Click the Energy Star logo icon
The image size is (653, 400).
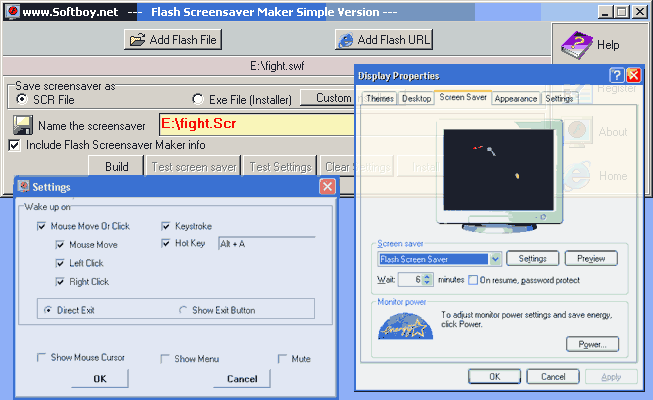403,325
